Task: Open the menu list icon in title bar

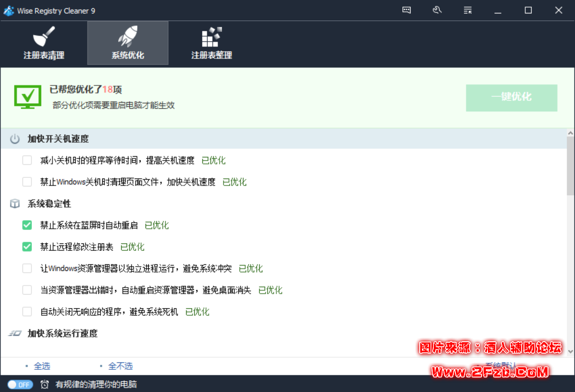Action: coord(467,10)
